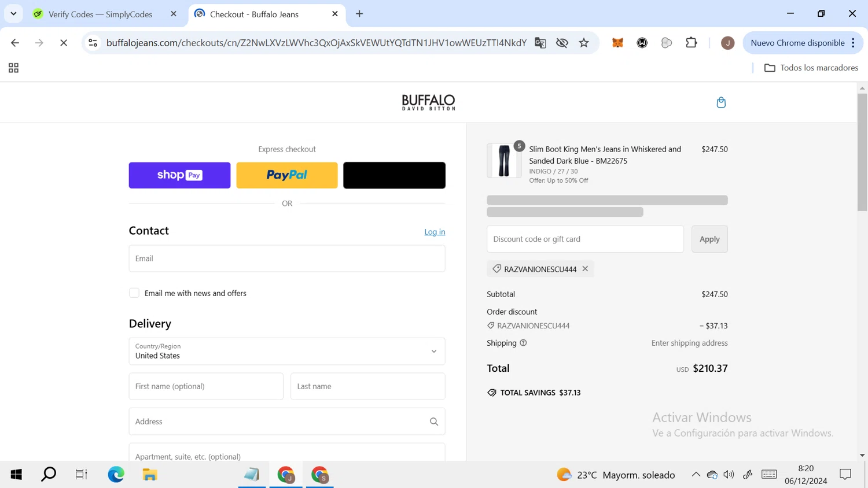Open the clock showing 8:20
This screenshot has width=868, height=488.
pyautogui.click(x=806, y=475)
